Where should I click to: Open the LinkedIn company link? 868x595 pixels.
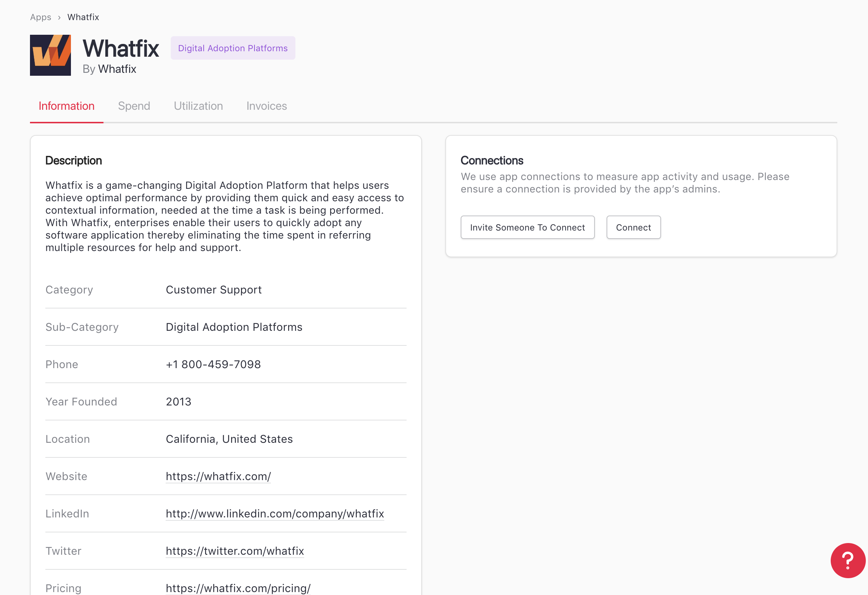pos(275,513)
